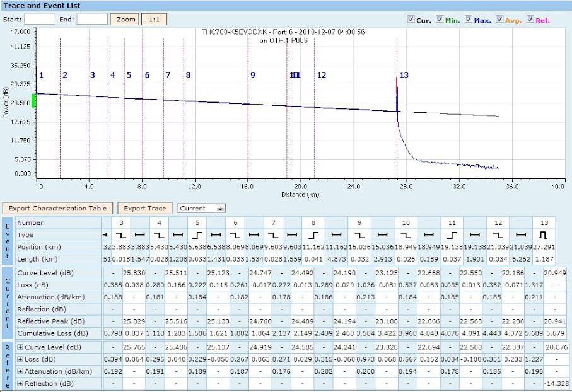Toggle the Max. trace checkbox
Screen dimensions: 572x392
click(469, 20)
